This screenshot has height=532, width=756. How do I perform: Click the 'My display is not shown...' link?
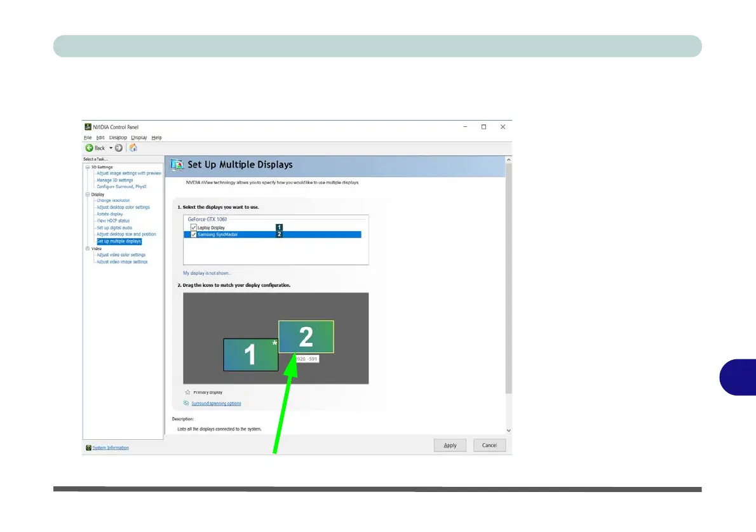[x=207, y=273]
